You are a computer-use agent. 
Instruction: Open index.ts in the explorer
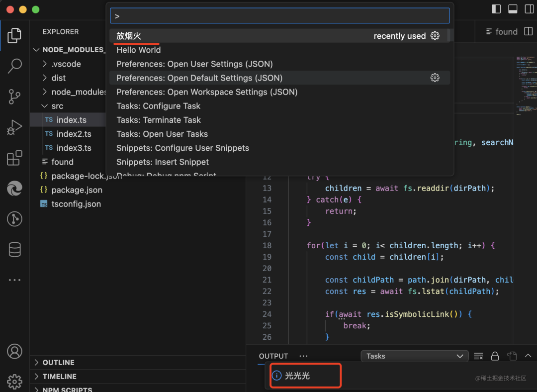point(68,120)
